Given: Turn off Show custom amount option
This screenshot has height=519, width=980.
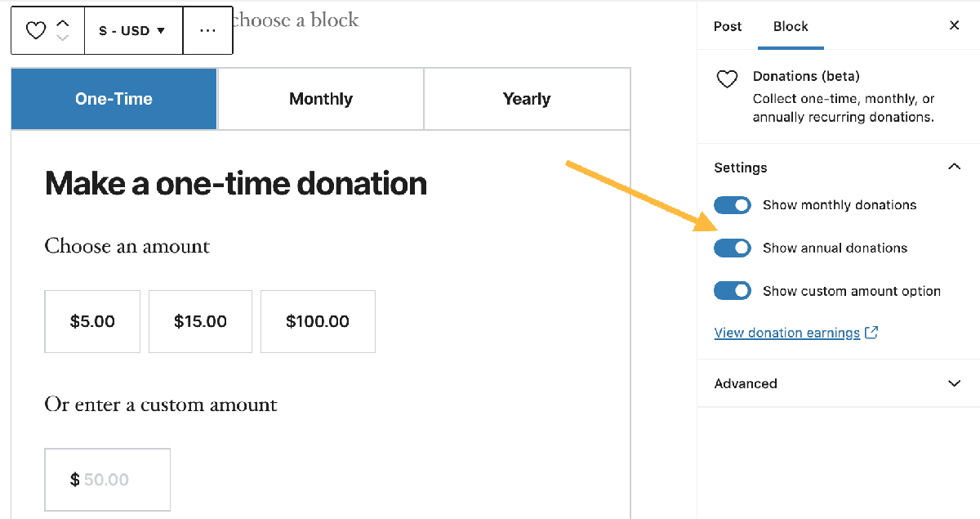Looking at the screenshot, I should (x=733, y=291).
